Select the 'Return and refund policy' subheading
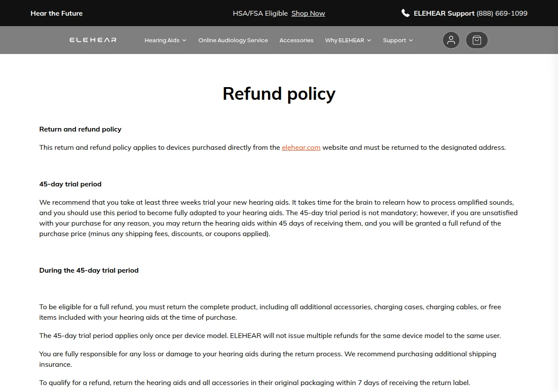This screenshot has height=392, width=558. pyautogui.click(x=80, y=129)
